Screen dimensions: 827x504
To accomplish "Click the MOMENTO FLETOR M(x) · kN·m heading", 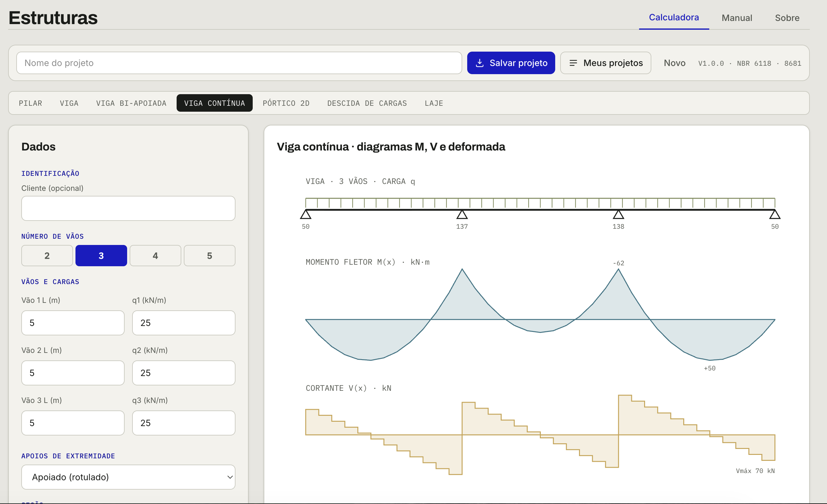I will tap(368, 262).
